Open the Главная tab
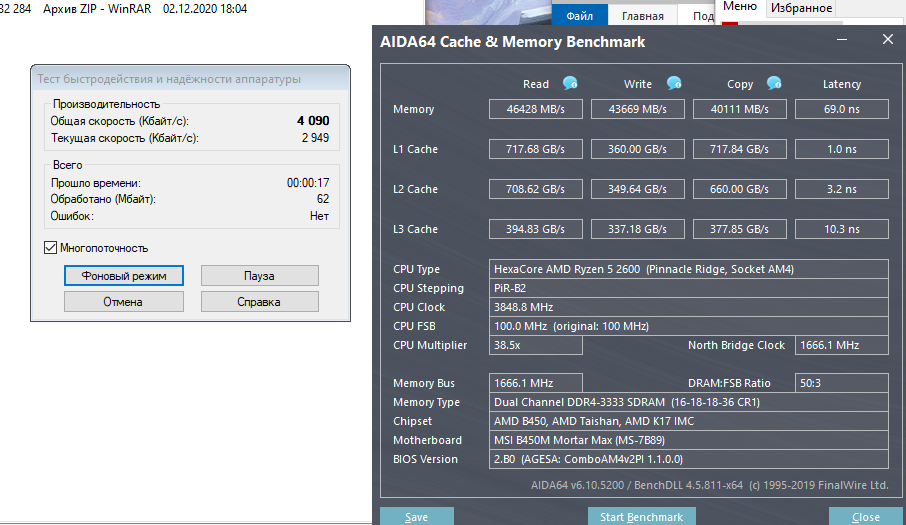Screen dimensions: 906x525 tap(643, 16)
